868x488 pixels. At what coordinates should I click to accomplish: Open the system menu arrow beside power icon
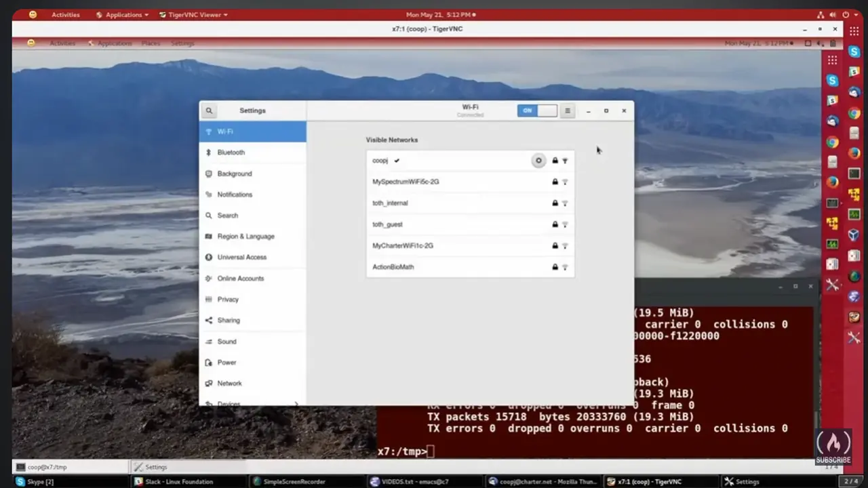854,14
